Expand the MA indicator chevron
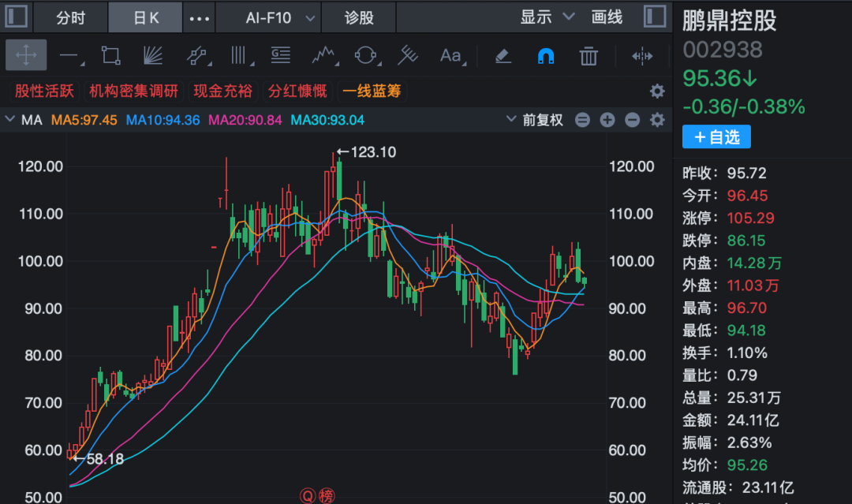 [9, 119]
